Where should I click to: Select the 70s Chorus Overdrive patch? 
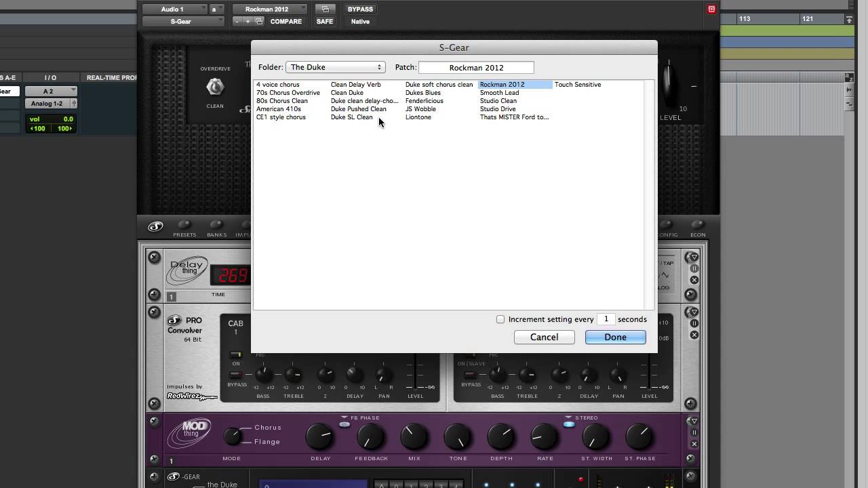[x=288, y=93]
